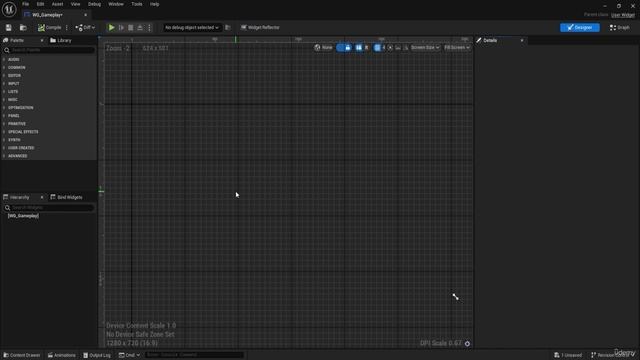Open the Debug menu

click(94, 4)
